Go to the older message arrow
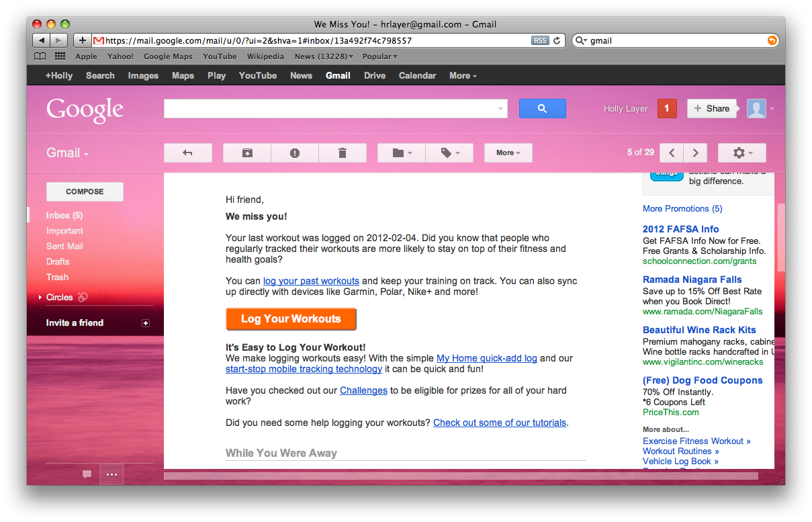Viewport: 812px width, 522px height. [696, 153]
